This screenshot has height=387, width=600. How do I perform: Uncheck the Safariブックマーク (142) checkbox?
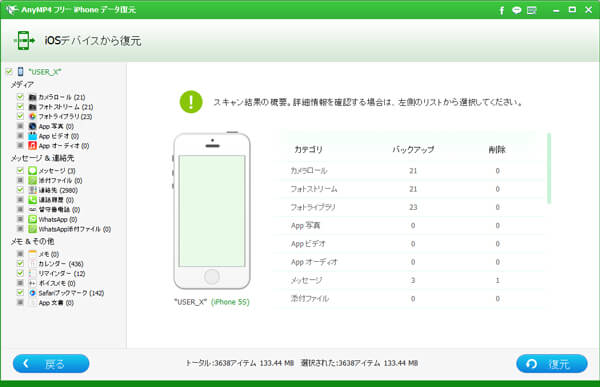point(20,292)
